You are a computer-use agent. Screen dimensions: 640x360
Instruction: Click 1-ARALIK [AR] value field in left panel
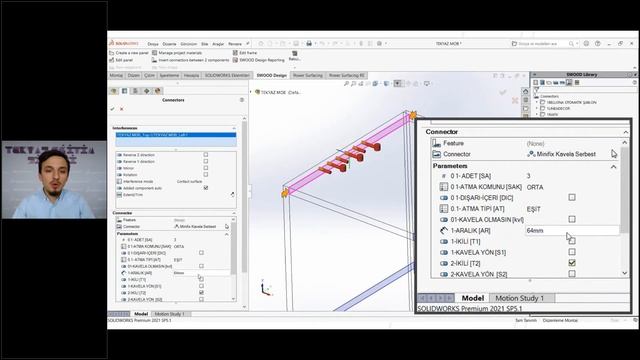coord(202,273)
